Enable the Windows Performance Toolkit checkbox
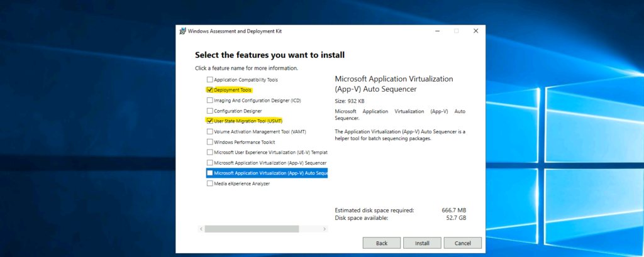This screenshot has width=644, height=257. tap(210, 142)
